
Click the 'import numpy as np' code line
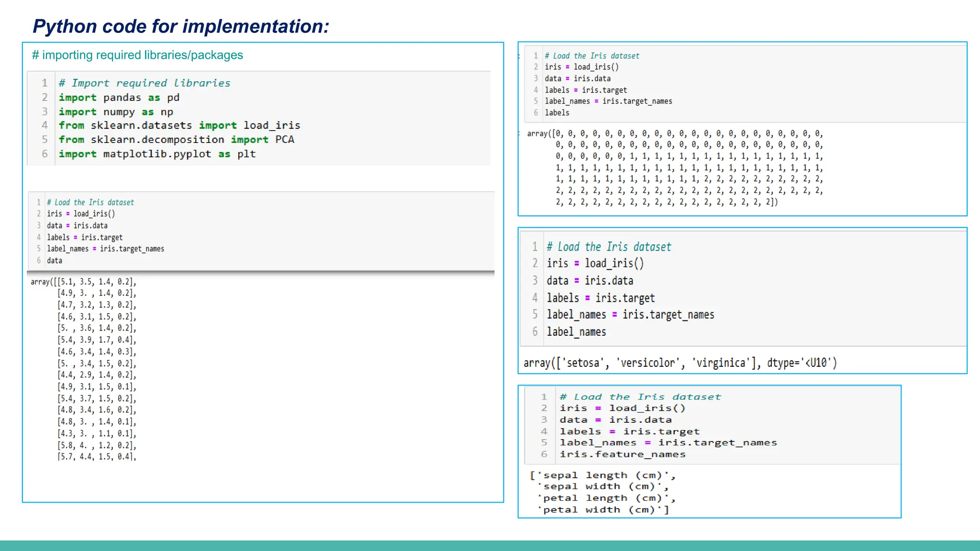click(x=116, y=112)
